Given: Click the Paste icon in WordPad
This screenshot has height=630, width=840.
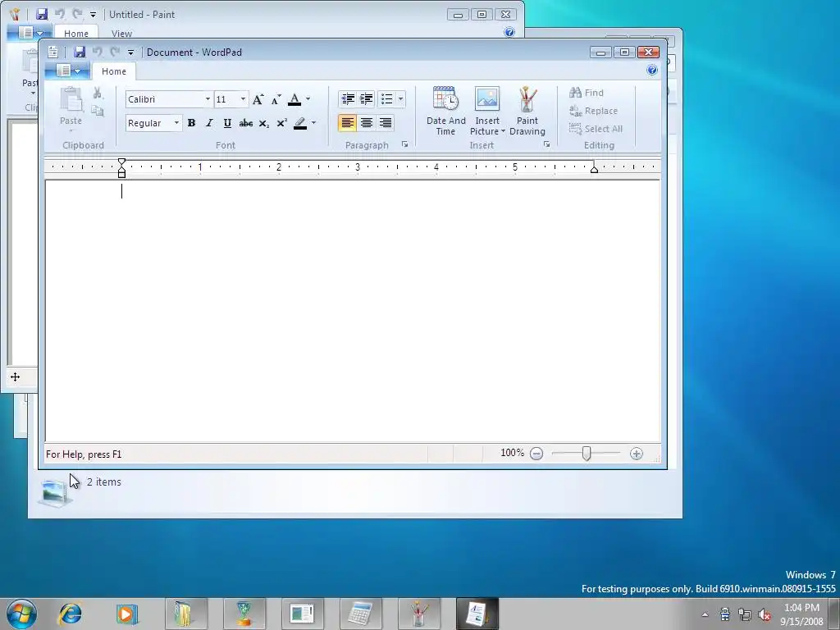Looking at the screenshot, I should [x=71, y=99].
